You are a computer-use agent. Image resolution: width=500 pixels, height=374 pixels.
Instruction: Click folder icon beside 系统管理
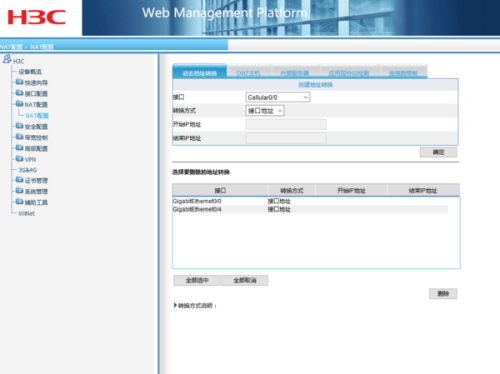click(x=20, y=191)
